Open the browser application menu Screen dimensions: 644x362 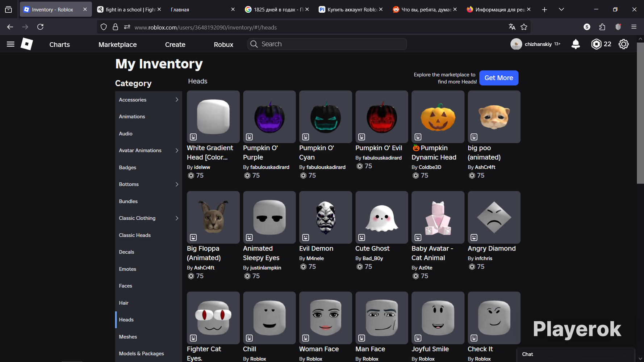(634, 27)
